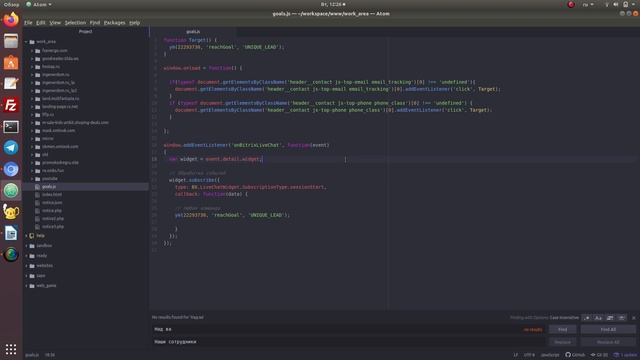Click into the find text input field
Image resolution: width=640 pixels, height=360 pixels.
(349, 329)
